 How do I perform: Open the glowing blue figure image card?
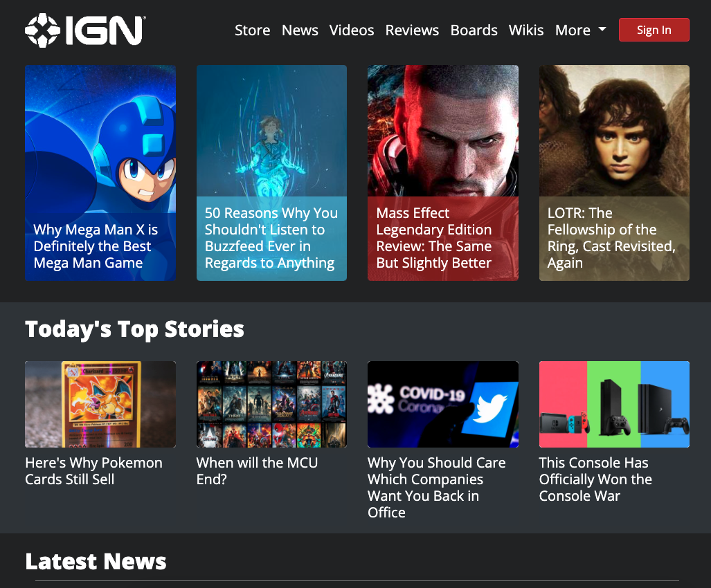(271, 131)
